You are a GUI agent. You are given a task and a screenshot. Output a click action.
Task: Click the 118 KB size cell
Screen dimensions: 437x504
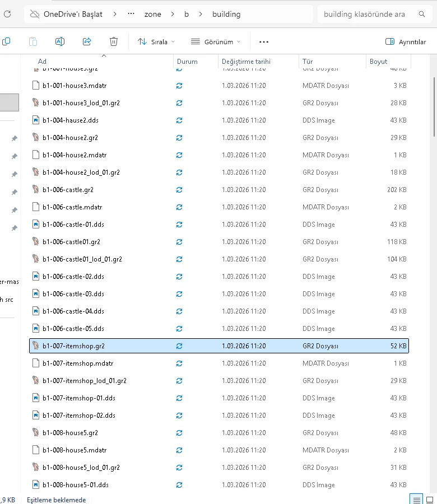(397, 242)
